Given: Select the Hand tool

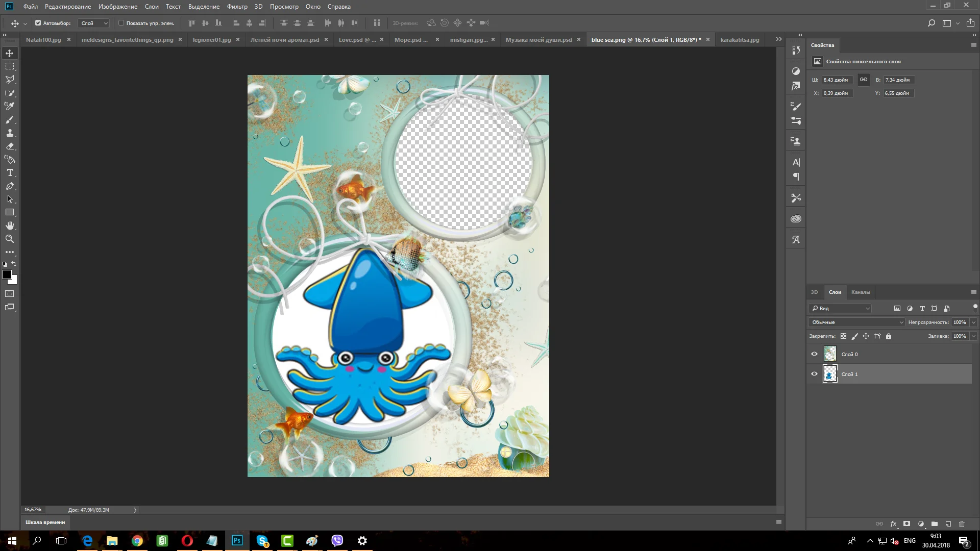Looking at the screenshot, I should 10,226.
